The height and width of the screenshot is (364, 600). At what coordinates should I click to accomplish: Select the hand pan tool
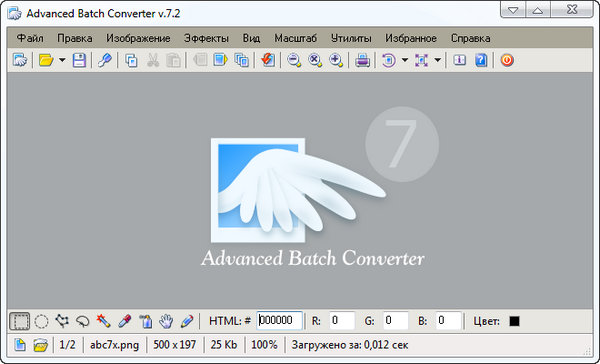166,321
